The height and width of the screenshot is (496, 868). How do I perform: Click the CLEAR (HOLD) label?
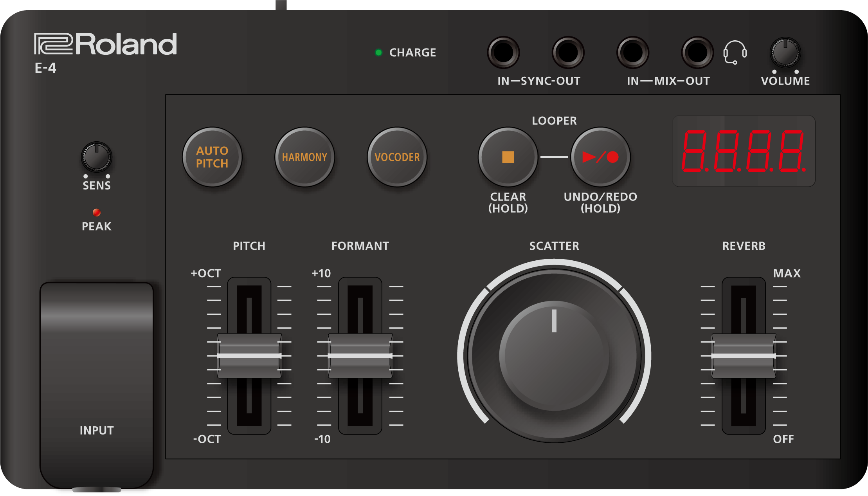pos(508,202)
